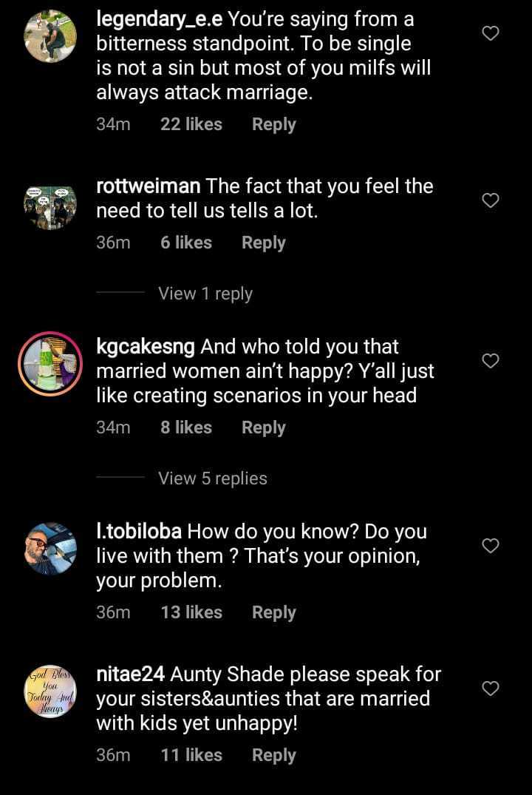View the 22 likes on legendary_e.e's comment
The width and height of the screenshot is (532, 795).
(x=191, y=125)
